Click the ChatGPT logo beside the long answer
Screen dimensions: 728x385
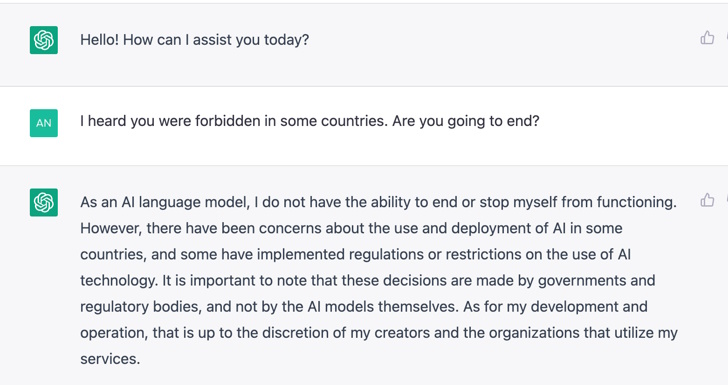pyautogui.click(x=44, y=202)
